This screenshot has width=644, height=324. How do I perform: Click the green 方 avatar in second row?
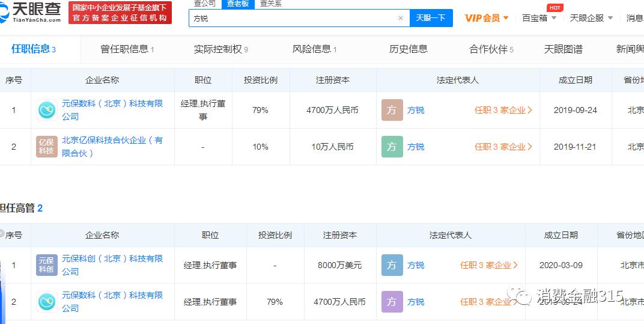coord(392,147)
